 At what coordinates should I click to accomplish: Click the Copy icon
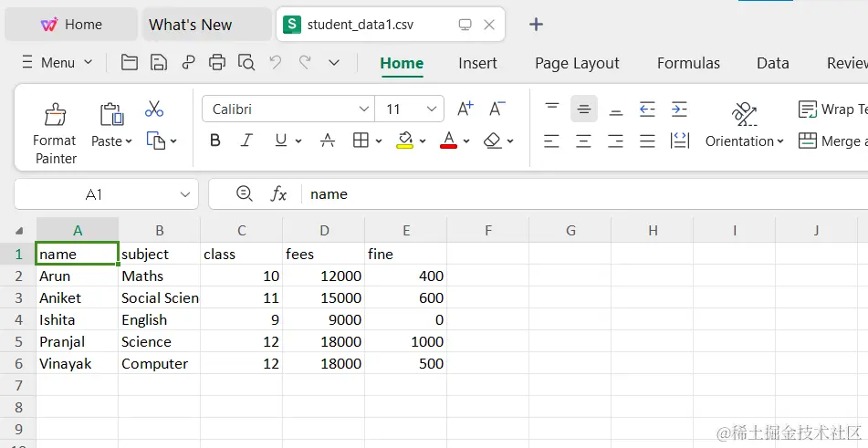point(155,141)
